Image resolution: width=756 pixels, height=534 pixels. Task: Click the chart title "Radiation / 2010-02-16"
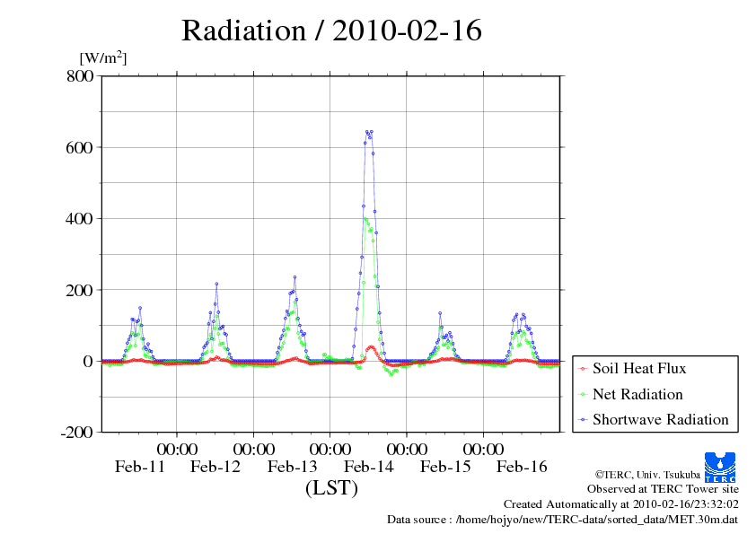coord(331,31)
